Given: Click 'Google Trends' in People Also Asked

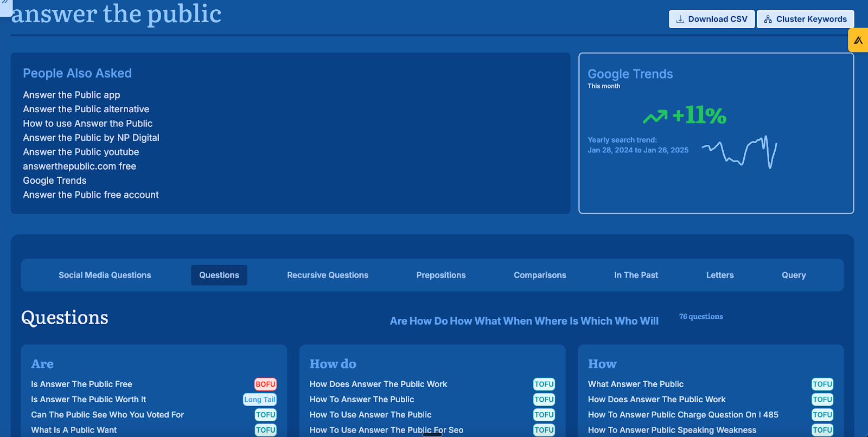Looking at the screenshot, I should (55, 181).
